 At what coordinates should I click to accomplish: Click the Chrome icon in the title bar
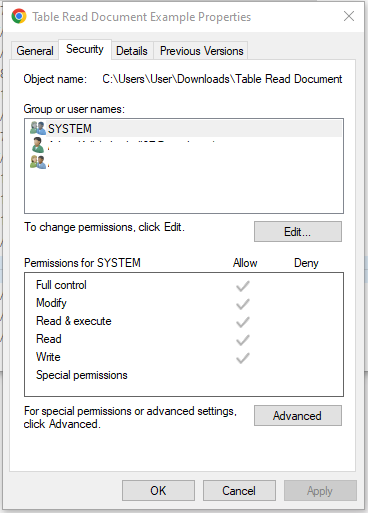(19, 16)
